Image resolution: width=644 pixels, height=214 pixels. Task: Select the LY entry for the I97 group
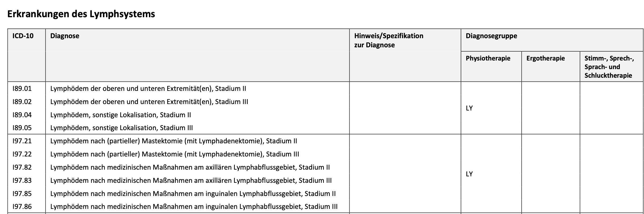pos(469,174)
